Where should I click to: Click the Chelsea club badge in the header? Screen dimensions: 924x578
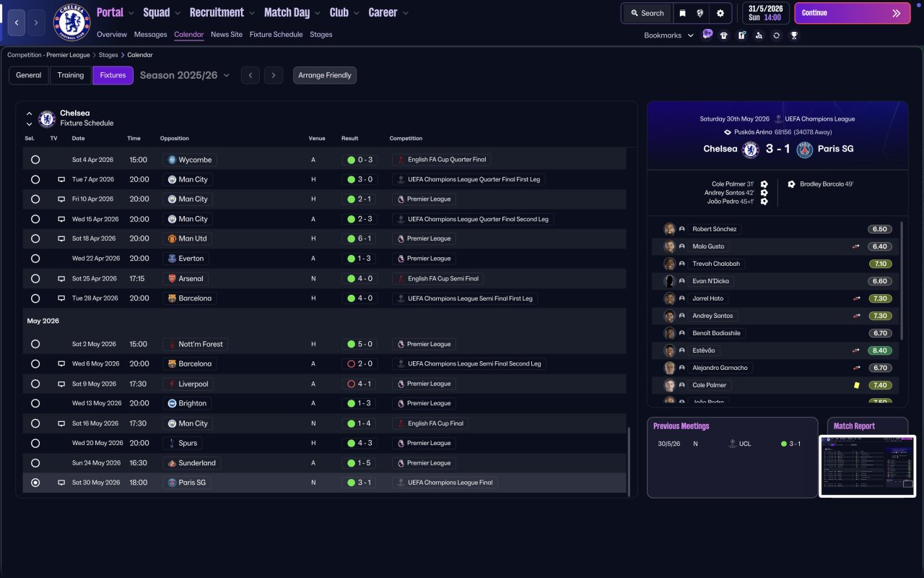(71, 23)
